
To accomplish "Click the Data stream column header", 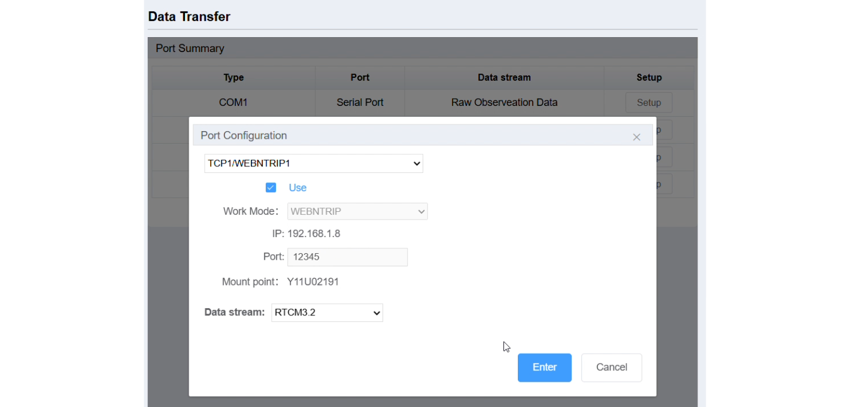I will coord(504,77).
